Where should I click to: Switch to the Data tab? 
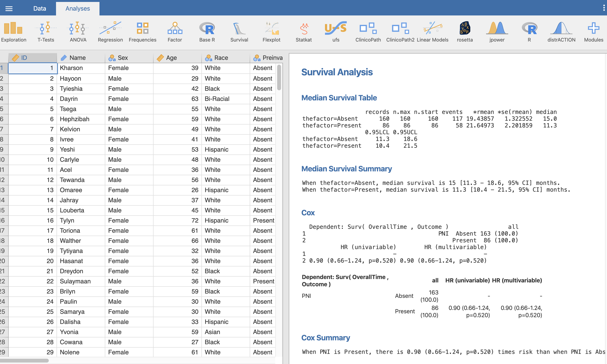click(x=40, y=9)
